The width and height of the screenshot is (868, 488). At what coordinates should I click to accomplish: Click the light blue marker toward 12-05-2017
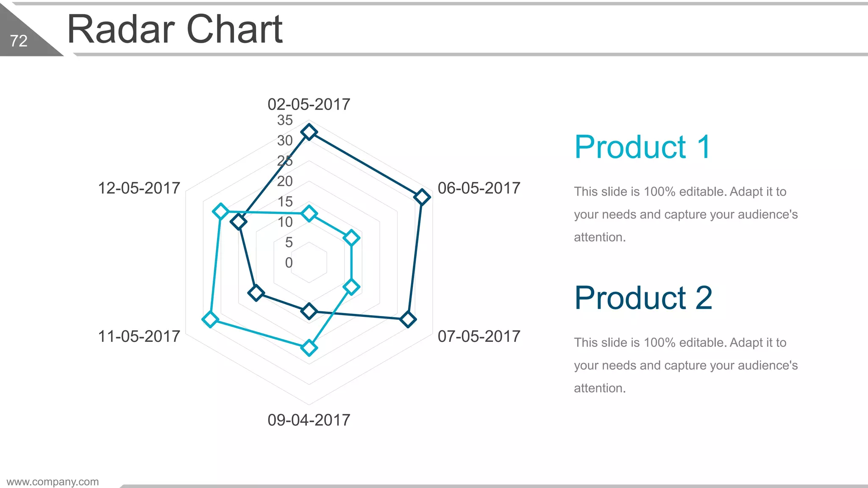220,211
